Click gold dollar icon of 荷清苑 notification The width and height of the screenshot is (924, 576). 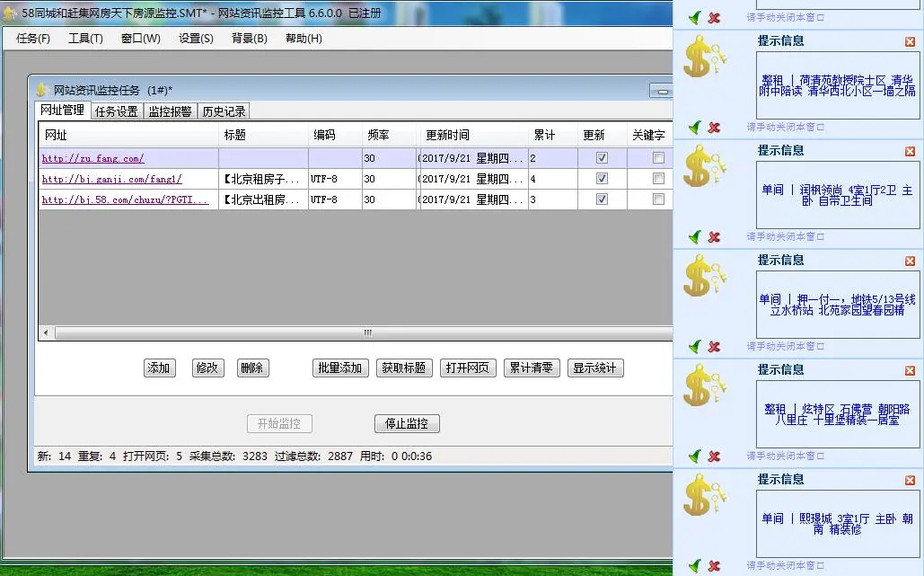coord(704,56)
